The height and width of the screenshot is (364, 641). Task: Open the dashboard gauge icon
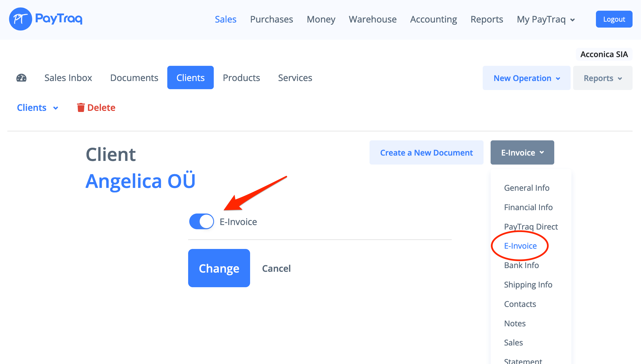21,78
